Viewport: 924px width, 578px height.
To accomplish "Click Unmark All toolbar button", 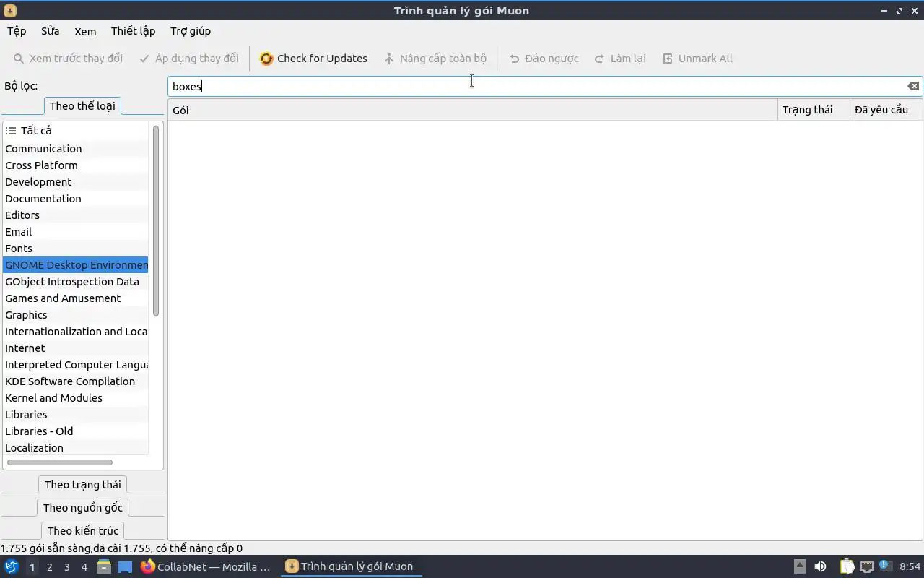I will 697,59.
